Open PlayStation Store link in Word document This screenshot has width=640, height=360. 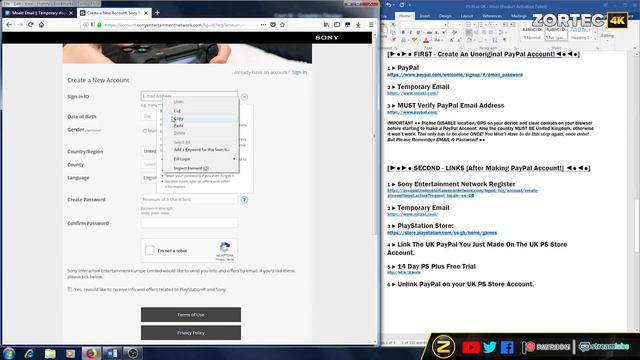tap(442, 233)
